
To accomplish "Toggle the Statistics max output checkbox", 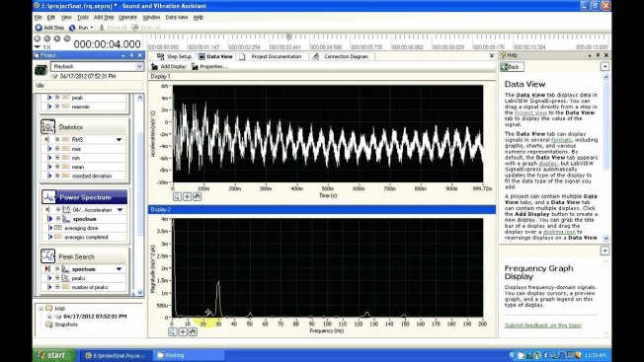I will click(57, 148).
